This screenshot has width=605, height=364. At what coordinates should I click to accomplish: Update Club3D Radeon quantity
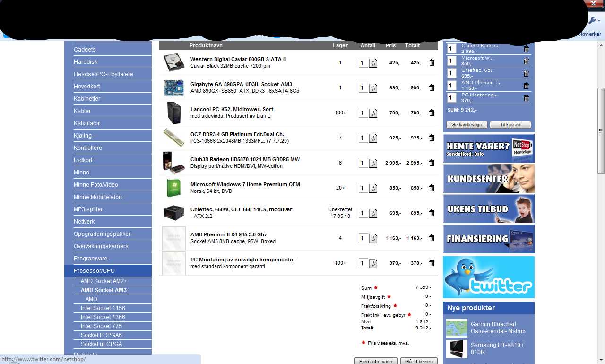373,163
